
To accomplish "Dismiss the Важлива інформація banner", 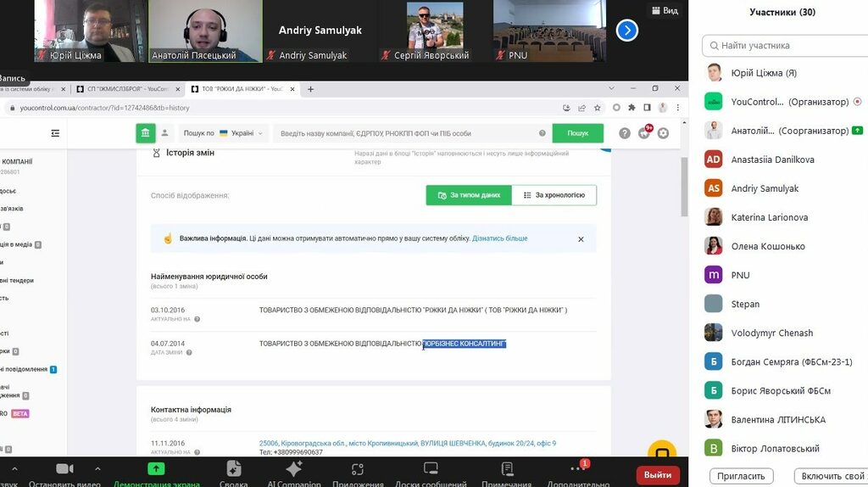I will (581, 239).
